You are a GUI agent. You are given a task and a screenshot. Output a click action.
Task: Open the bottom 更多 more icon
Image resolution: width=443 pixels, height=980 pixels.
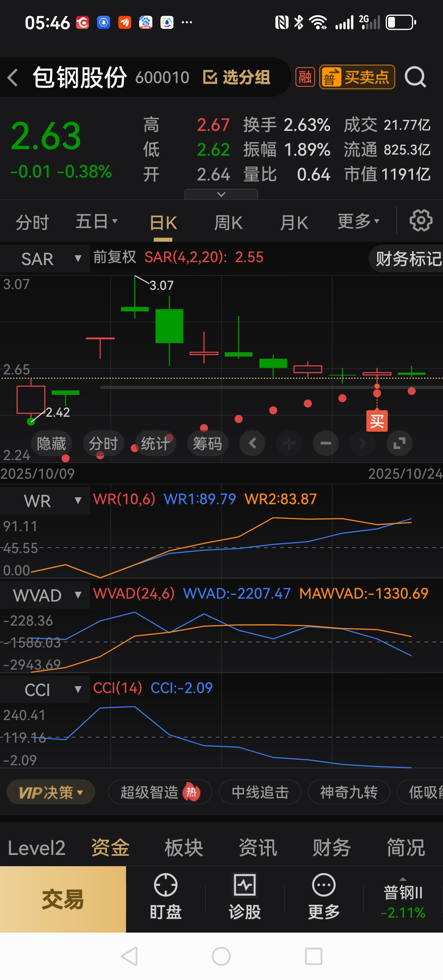pyautogui.click(x=324, y=896)
